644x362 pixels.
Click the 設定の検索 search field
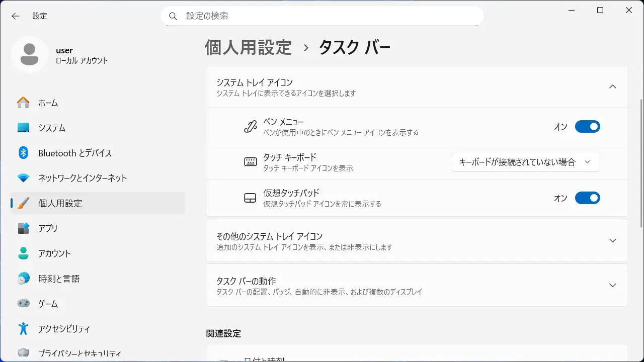tap(322, 16)
